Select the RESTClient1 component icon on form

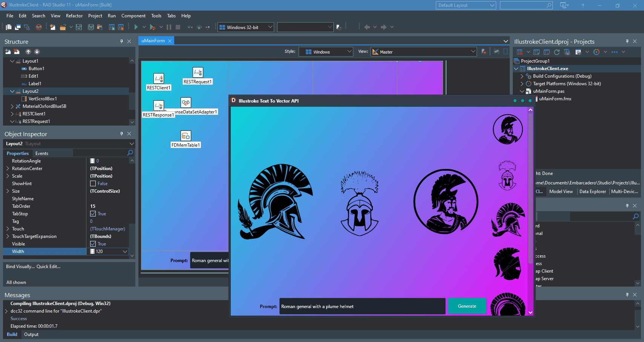point(159,78)
